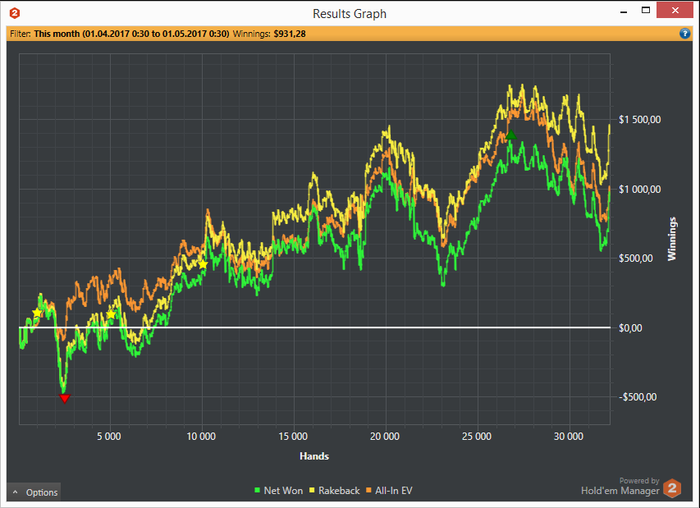This screenshot has width=700, height=508.
Task: Close the Results Graph window
Action: [x=675, y=11]
